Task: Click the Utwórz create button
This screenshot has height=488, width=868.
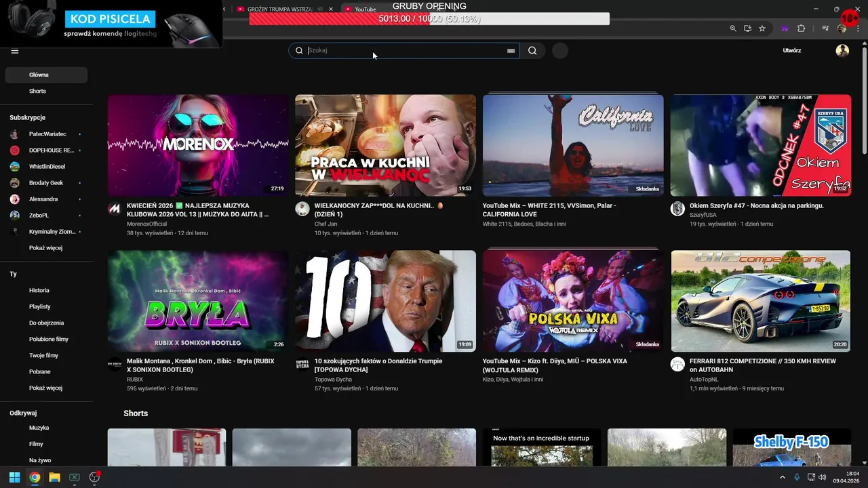Action: 792,51
